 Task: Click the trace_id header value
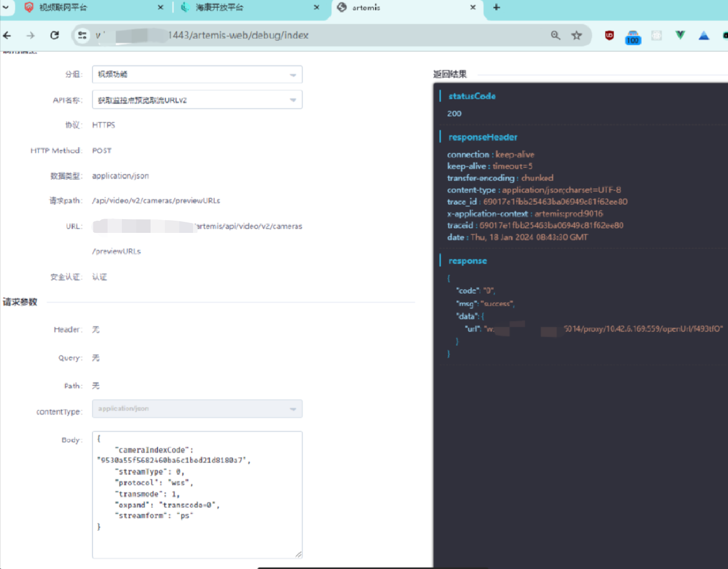[x=555, y=201]
